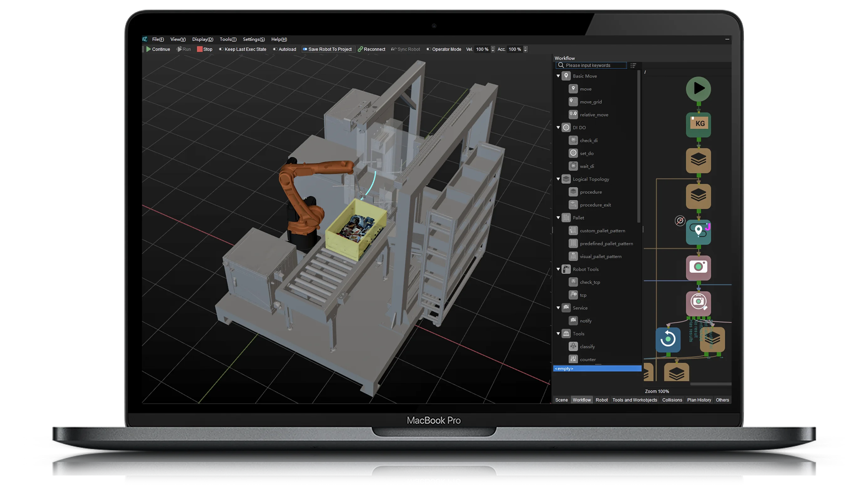Select the notify step icon
Screen dimensions: 868x488
(x=573, y=320)
